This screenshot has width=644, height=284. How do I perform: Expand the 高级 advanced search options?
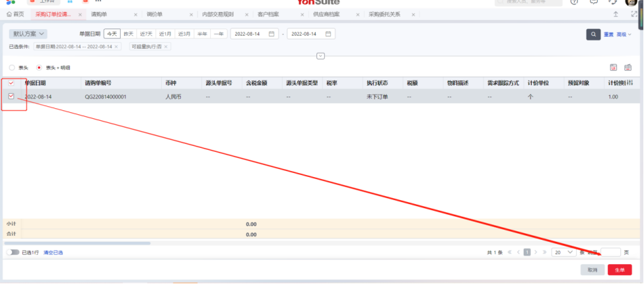pyautogui.click(x=624, y=34)
